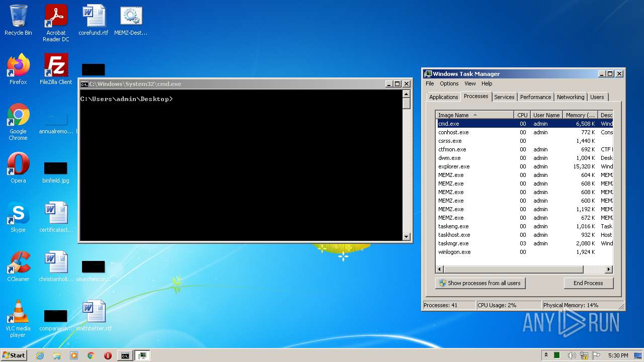This screenshot has height=362, width=644.
Task: Switch to the Networking tab
Action: (571, 97)
